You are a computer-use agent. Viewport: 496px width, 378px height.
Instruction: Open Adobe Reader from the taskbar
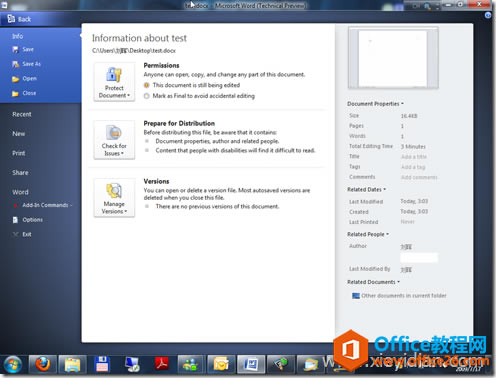tap(162, 364)
